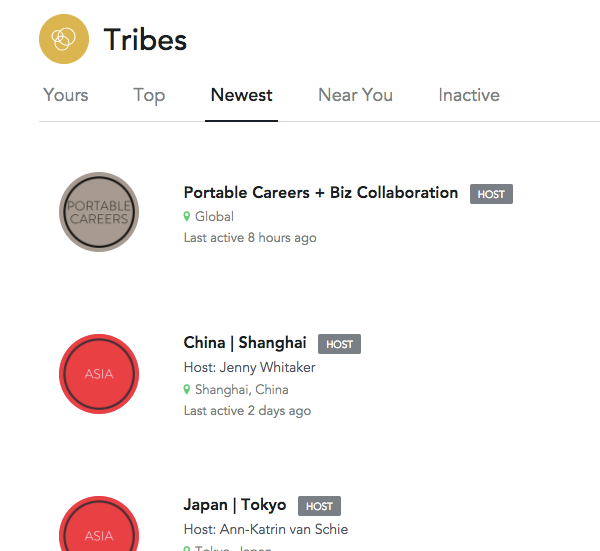
Task: Open the China Shanghai ASIA avatar
Action: click(x=99, y=374)
